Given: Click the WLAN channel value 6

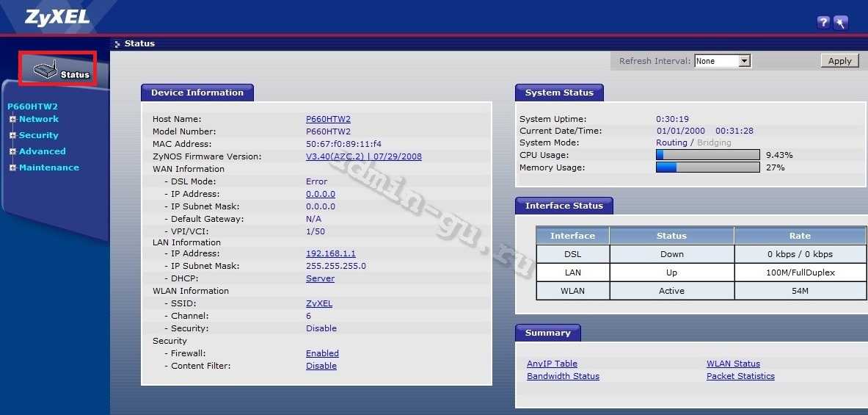Looking at the screenshot, I should click(308, 316).
